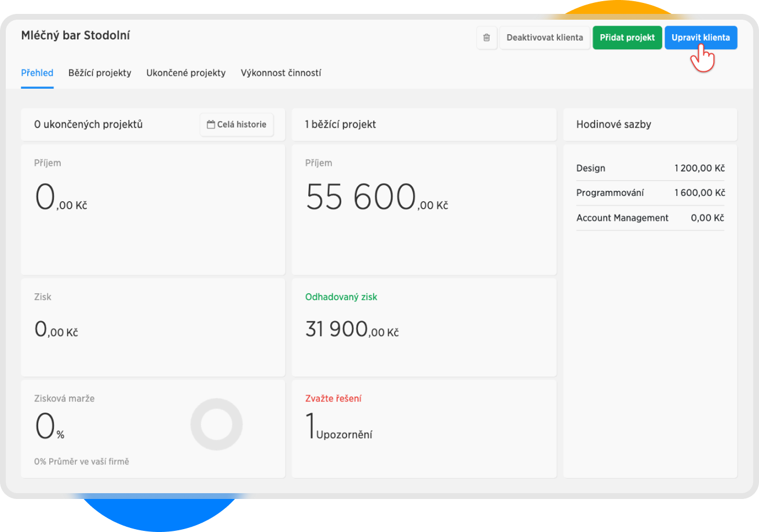Click the Hodinové sazby panel header

650,125
